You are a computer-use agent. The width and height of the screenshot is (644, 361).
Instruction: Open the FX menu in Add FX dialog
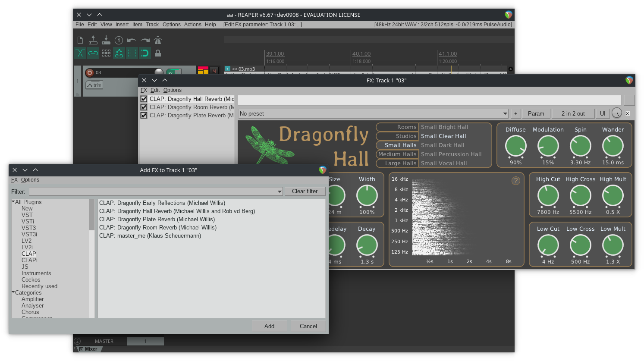tap(14, 180)
